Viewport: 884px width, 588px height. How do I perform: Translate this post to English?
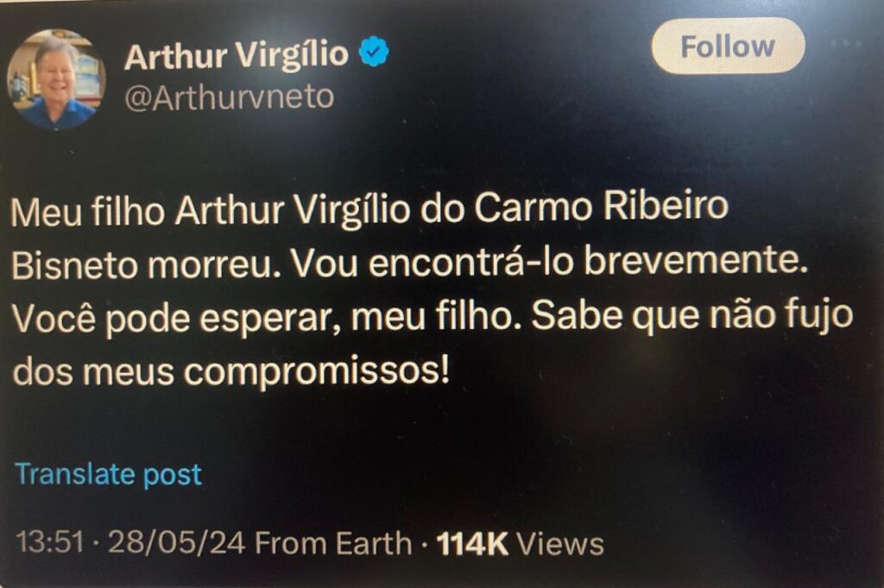pyautogui.click(x=108, y=474)
